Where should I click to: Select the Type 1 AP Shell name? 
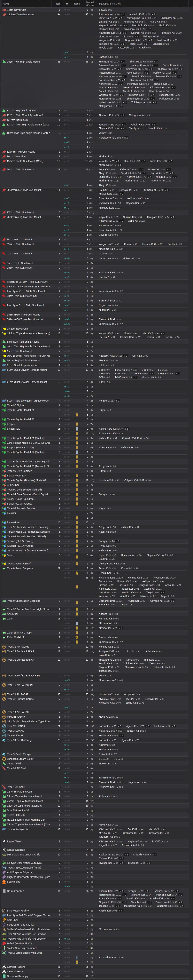coord(16,787)
